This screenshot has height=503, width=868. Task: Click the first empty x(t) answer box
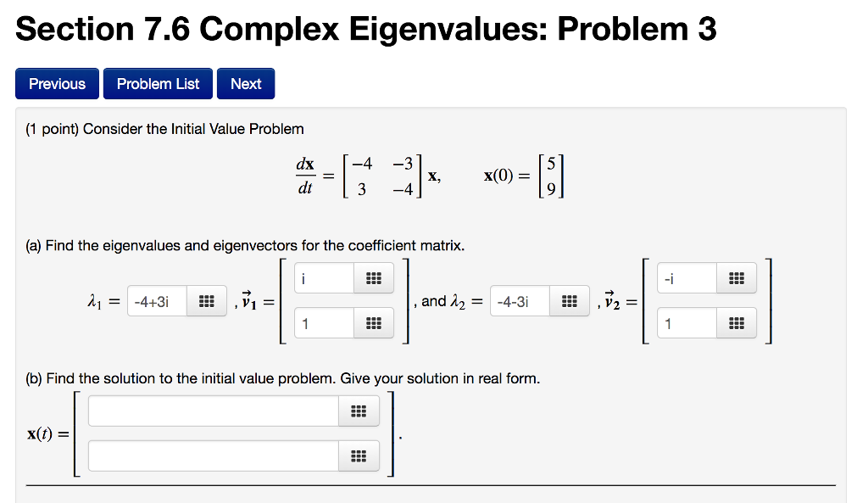pyautogui.click(x=212, y=411)
